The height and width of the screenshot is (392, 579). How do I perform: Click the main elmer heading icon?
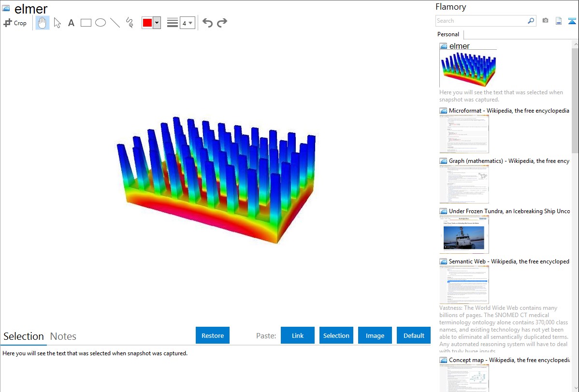tap(6, 8)
